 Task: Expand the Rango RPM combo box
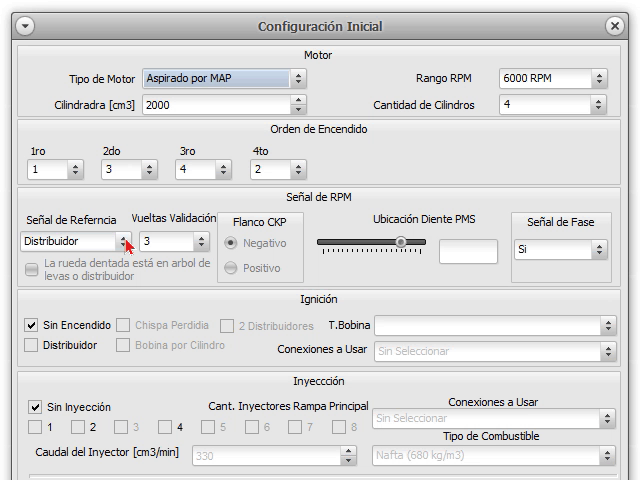pos(598,78)
